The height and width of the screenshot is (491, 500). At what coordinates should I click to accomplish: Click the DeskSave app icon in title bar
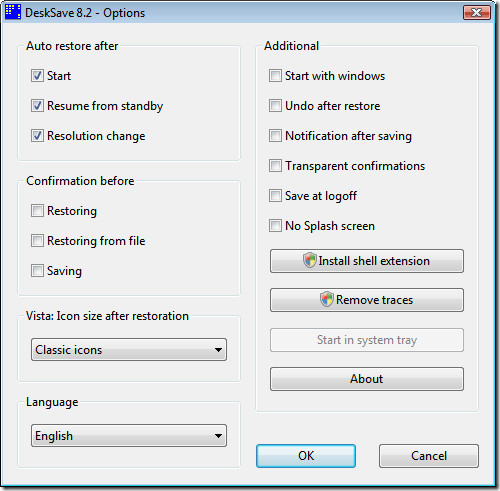pyautogui.click(x=13, y=12)
